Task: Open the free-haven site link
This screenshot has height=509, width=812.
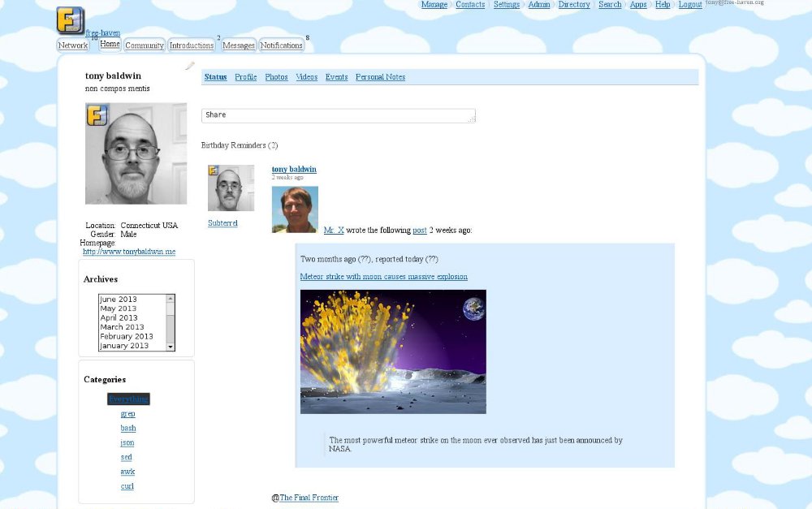Action: 102,32
